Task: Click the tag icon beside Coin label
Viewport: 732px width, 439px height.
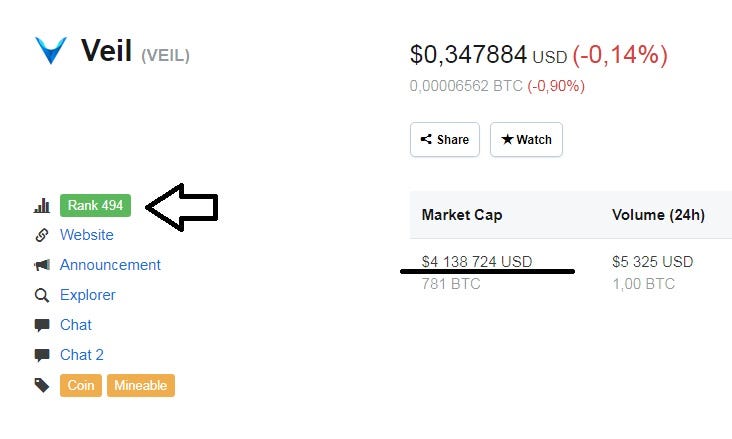Action: pos(42,385)
